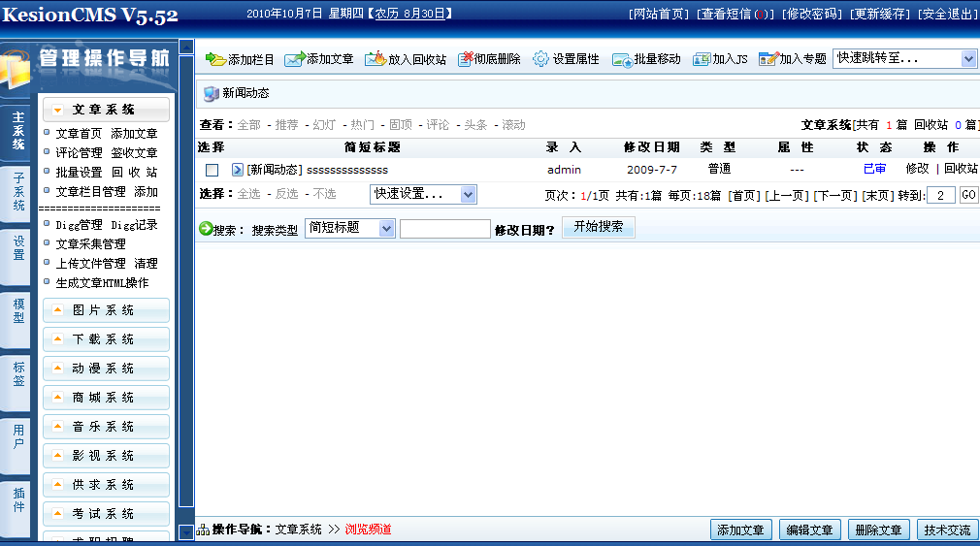The width and height of the screenshot is (980, 546).
Task: Click the GO page jump button
Action: point(968,195)
